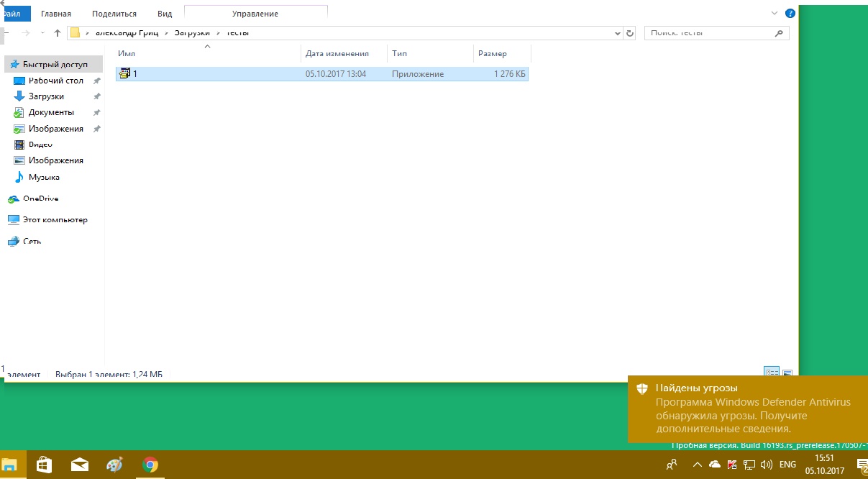Open Загрузки in quick access
This screenshot has height=479, width=868.
tap(46, 96)
